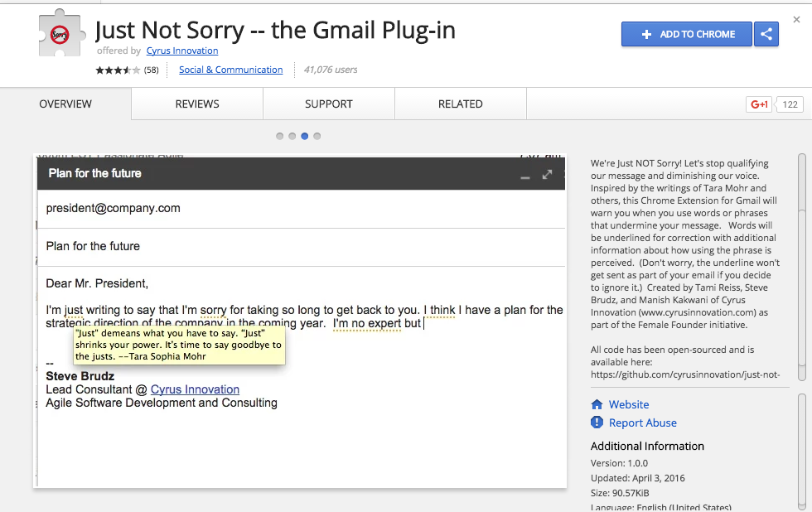Screen dimensions: 812x512
Task: Click the Steve Brudz signature name
Action: pos(80,376)
